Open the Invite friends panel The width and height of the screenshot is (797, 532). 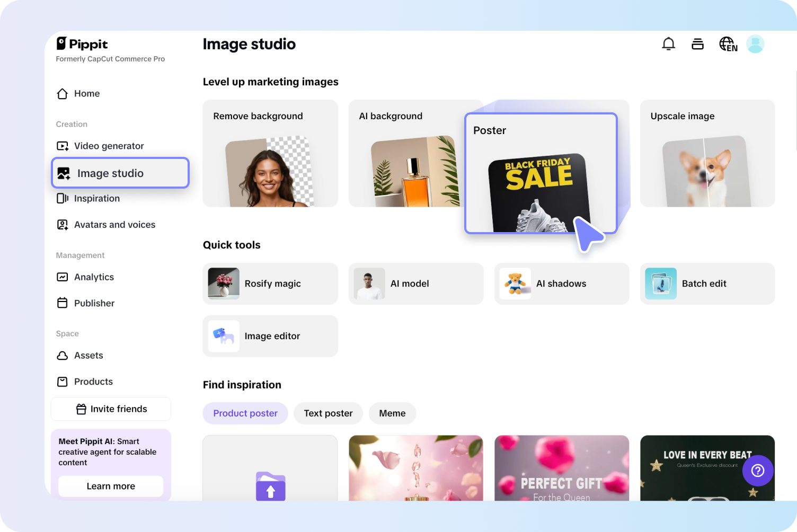(x=111, y=409)
